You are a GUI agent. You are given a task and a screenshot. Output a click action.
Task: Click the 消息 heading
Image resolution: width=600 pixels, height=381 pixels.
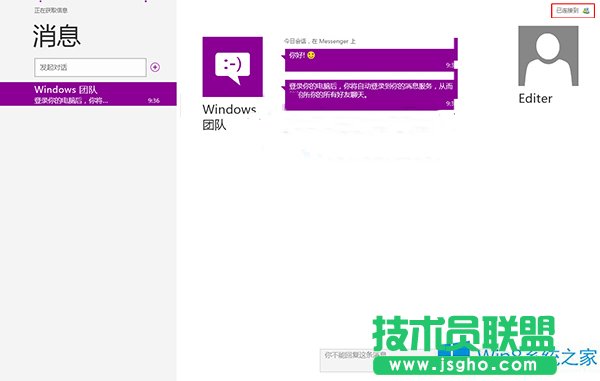point(57,36)
